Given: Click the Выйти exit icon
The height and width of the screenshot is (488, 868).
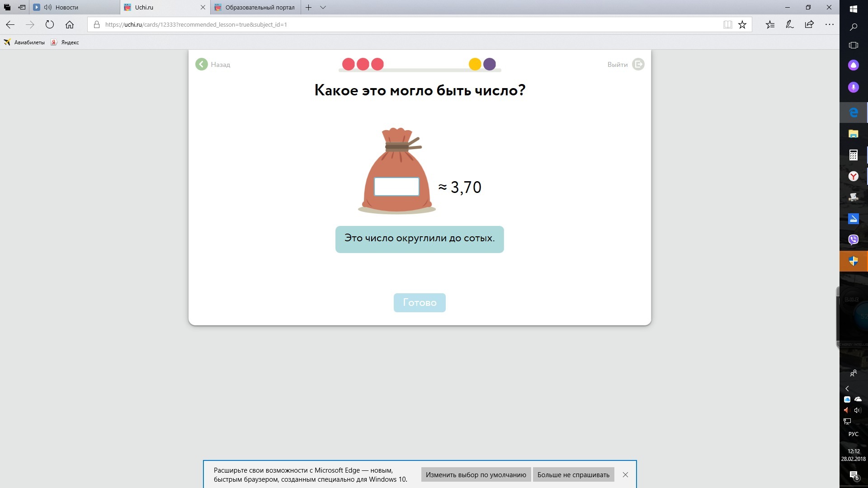Looking at the screenshot, I should pyautogui.click(x=638, y=64).
